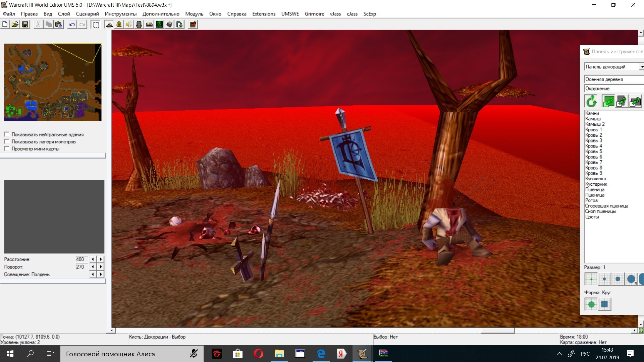Open the Grimoire menu

click(314, 14)
